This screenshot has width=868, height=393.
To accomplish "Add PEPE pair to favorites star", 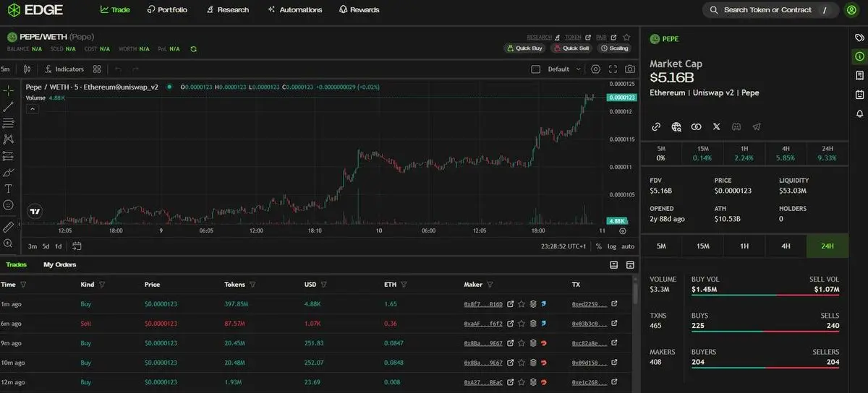I will [x=626, y=37].
